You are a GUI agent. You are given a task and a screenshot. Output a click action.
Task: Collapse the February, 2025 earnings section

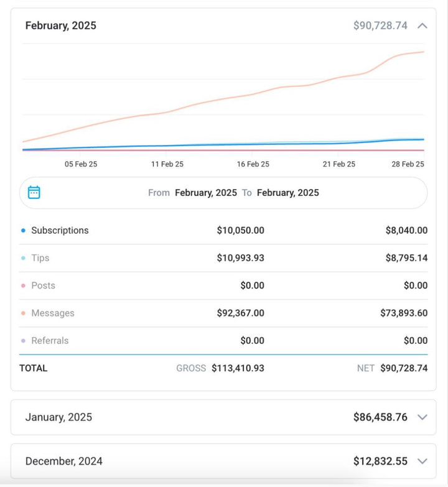[422, 26]
